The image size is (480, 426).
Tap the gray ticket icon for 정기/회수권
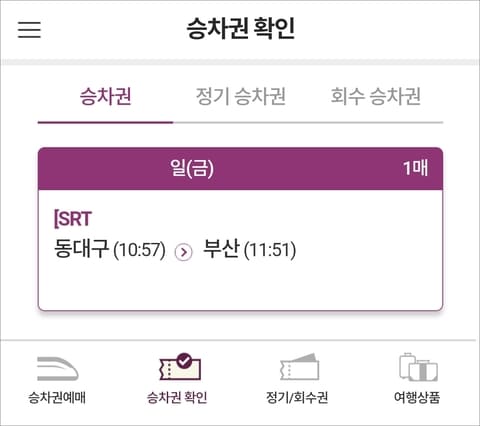click(x=299, y=367)
